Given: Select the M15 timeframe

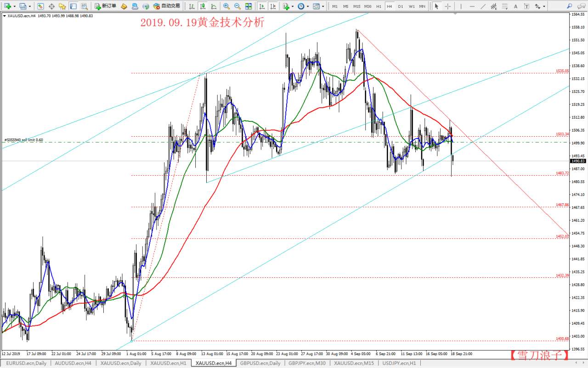Looking at the screenshot, I should 357,6.
